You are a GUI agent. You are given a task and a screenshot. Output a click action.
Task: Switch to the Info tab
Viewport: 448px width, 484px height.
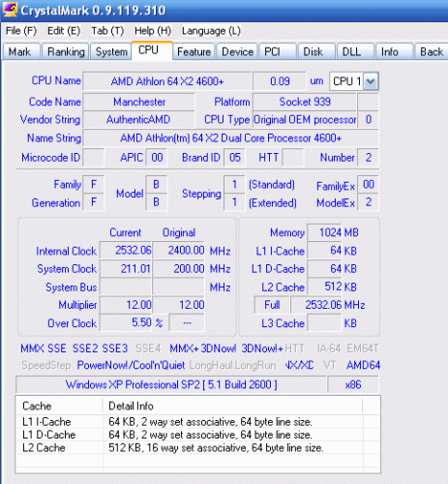coord(394,51)
